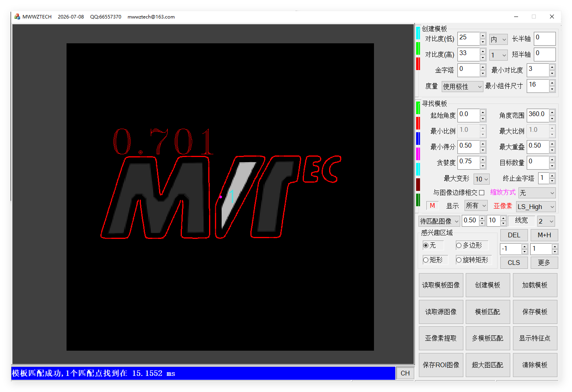Decrease the 最小组件尺寸 value with down arrow
This screenshot has height=392, width=572.
coord(552,89)
